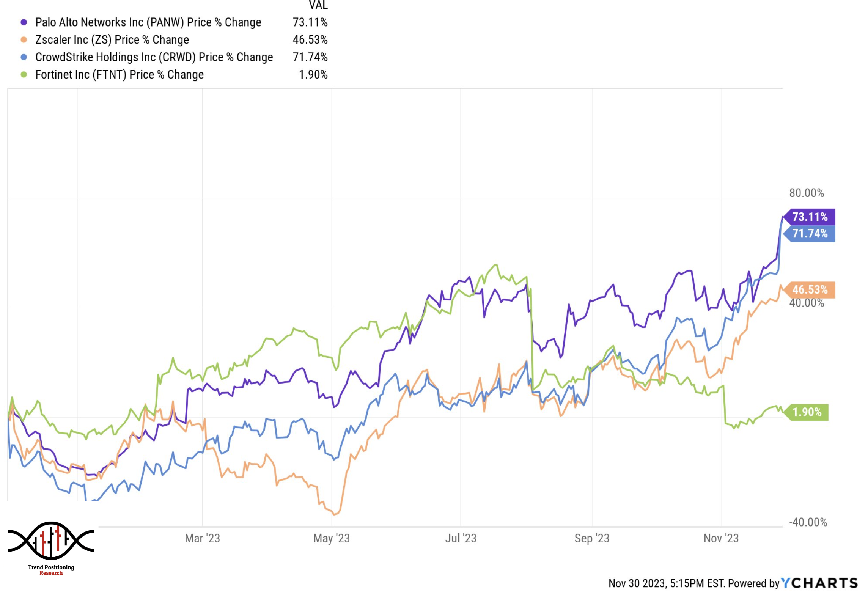The height and width of the screenshot is (591, 868).
Task: Click the green Fortinet legend dot
Action: point(24,75)
